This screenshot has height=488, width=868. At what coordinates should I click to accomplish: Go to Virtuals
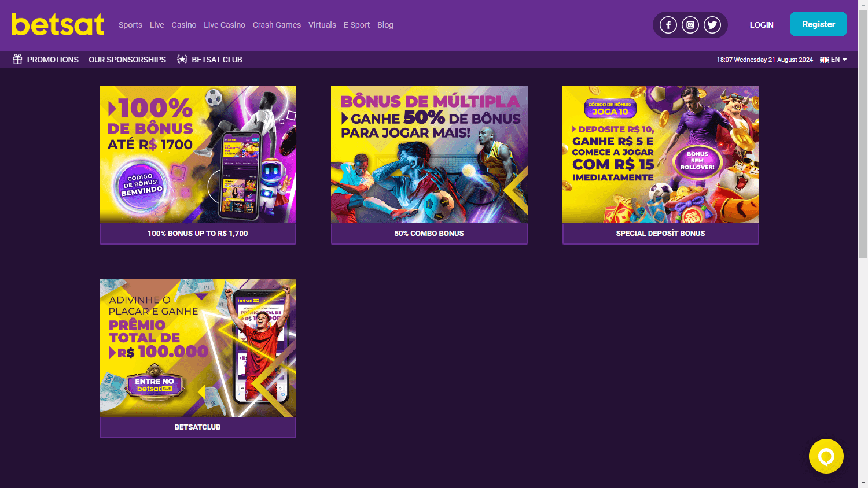pos(322,25)
